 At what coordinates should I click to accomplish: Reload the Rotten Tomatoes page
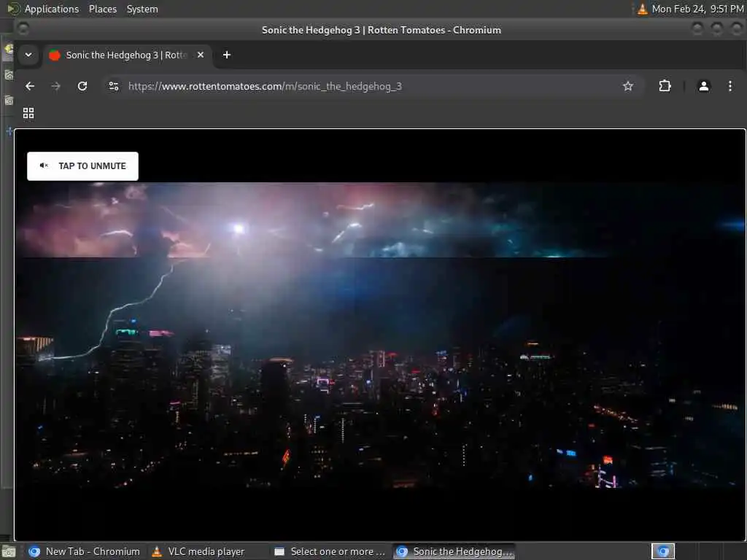82,86
